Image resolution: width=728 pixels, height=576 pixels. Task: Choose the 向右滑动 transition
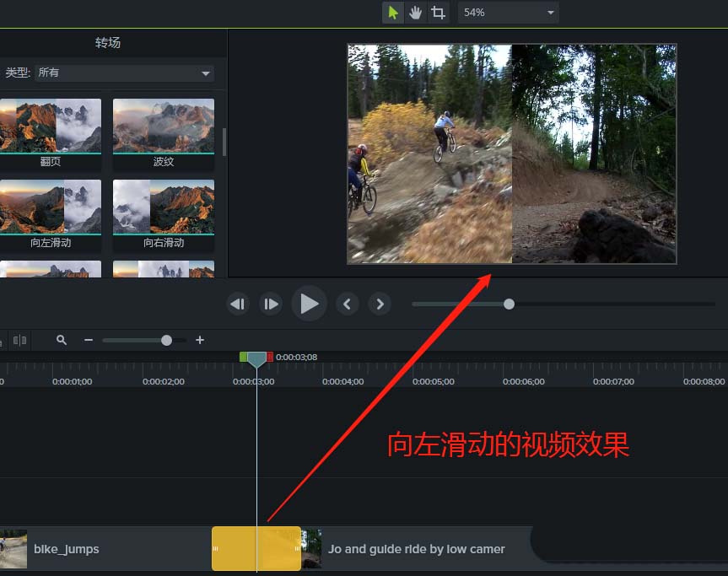163,207
